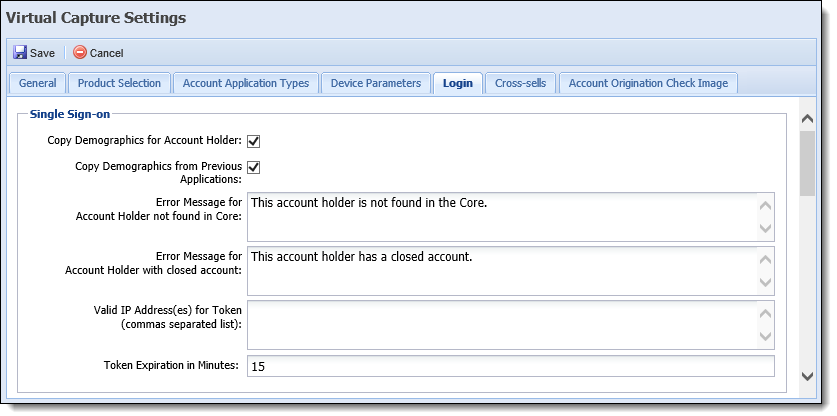This screenshot has height=416, width=837.
Task: Click down arrow in closed account message box
Action: pos(765,282)
